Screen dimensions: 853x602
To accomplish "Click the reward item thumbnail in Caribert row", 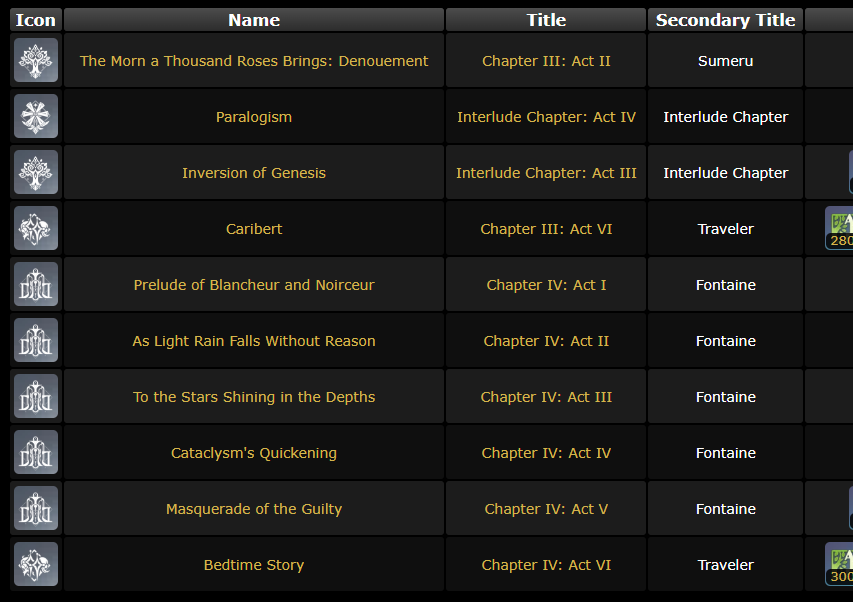I will coord(839,228).
